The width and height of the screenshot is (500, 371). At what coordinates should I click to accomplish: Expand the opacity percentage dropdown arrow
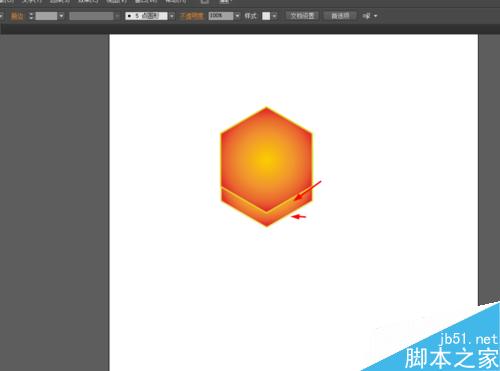tap(237, 16)
